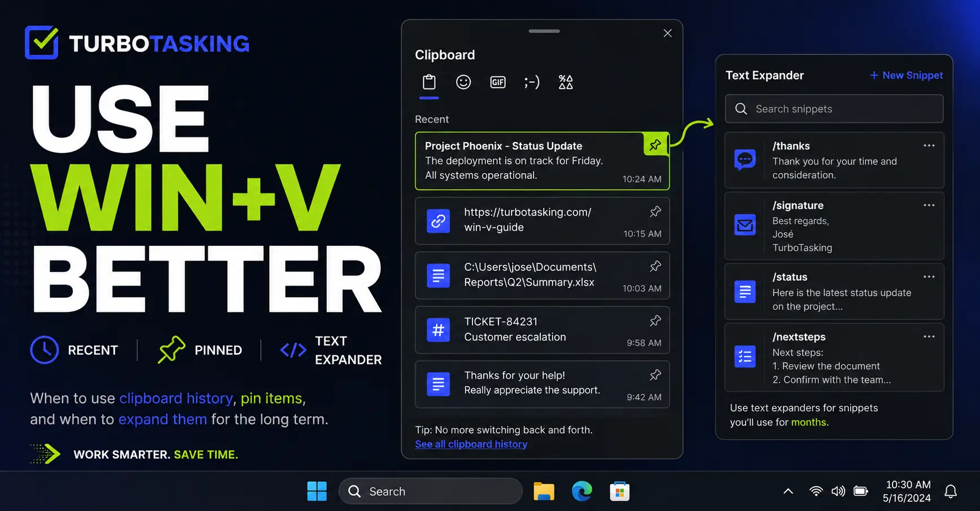Screen dimensions: 980x511
Task: Select the kaomoji ;-) tab
Action: pyautogui.click(x=532, y=82)
